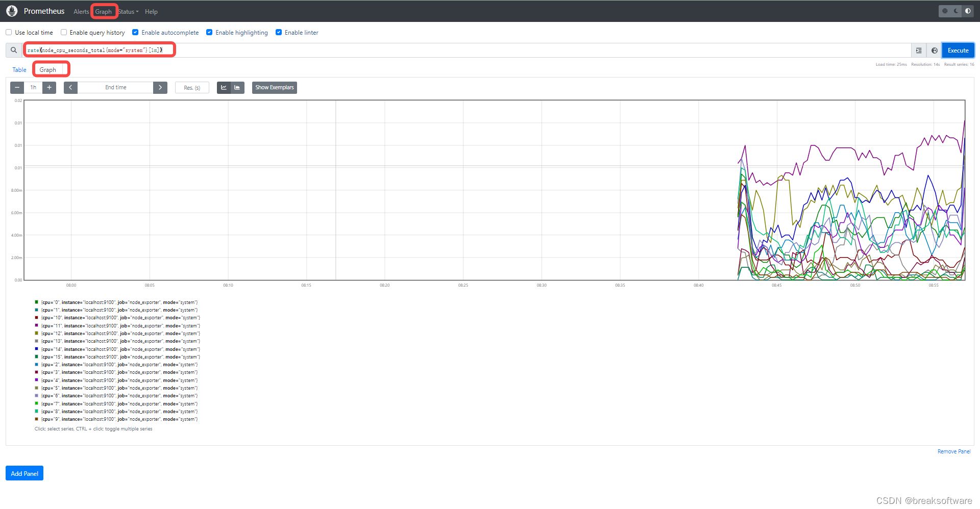Click the Add Panel button
Screen dimensions: 980x509
[x=24, y=473]
